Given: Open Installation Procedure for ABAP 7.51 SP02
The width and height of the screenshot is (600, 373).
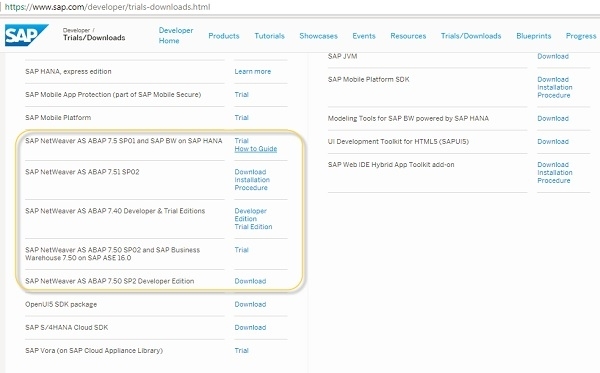Looking at the screenshot, I should 252,184.
